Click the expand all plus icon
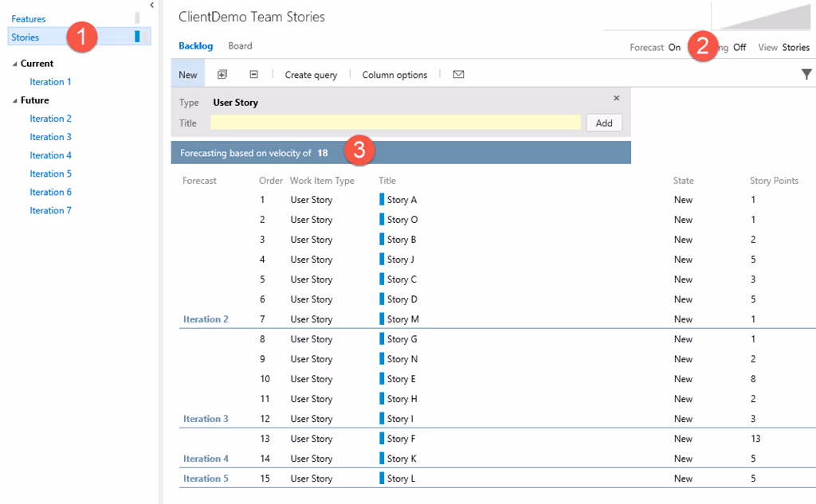Screen dimensions: 816x504 (x=222, y=74)
